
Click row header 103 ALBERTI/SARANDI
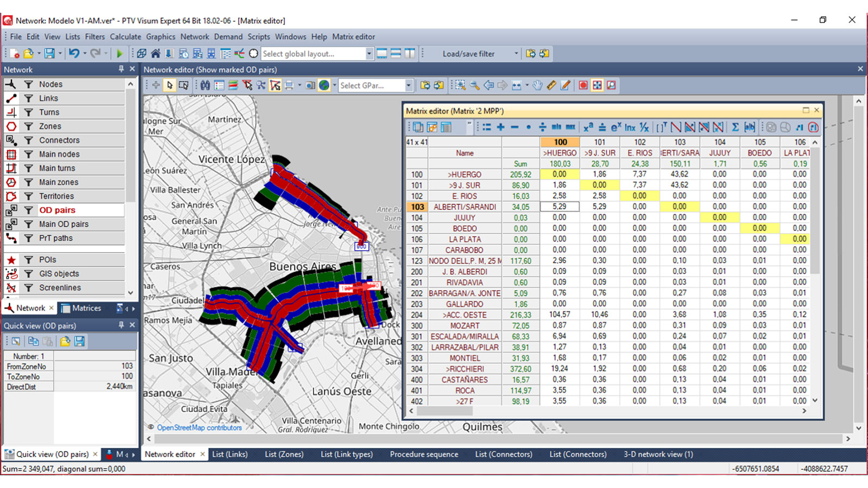(417, 207)
